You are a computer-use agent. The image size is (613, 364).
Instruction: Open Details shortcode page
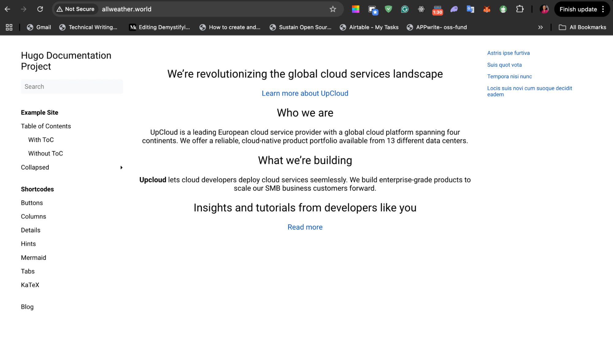coord(31,230)
